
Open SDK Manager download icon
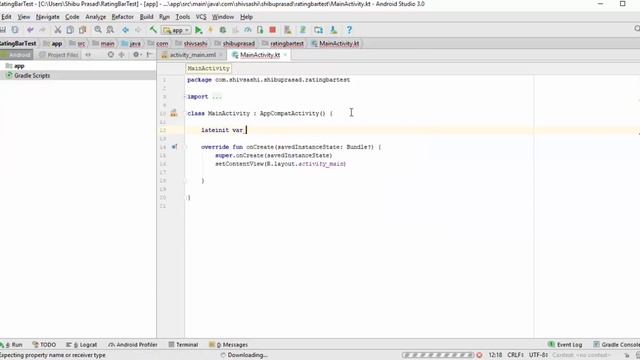coord(333,30)
